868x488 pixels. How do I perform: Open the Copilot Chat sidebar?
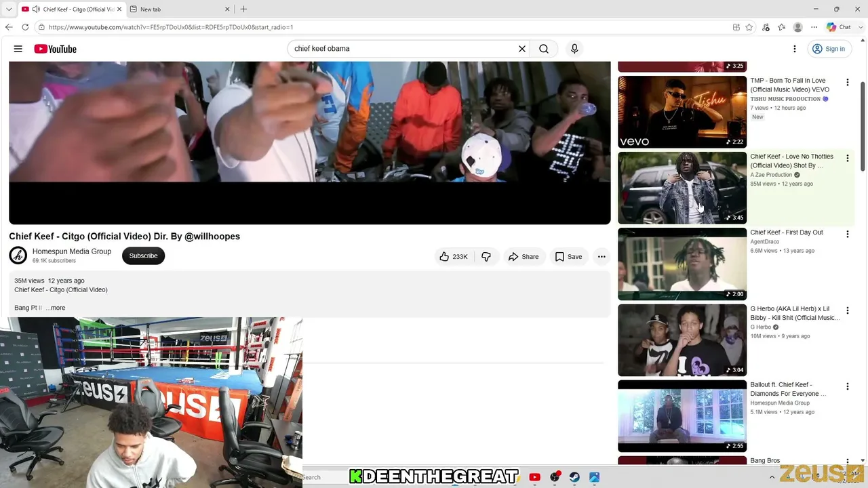(839, 27)
